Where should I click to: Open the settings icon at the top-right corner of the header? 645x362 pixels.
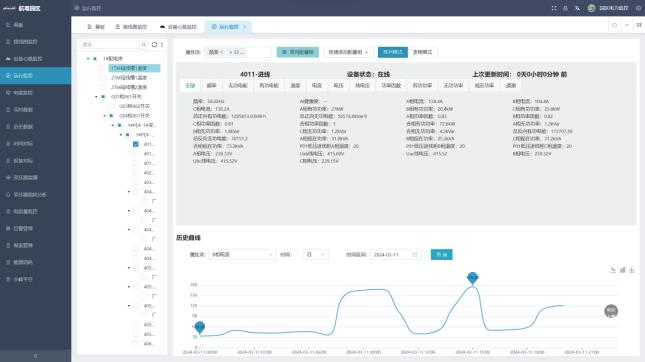638,8
